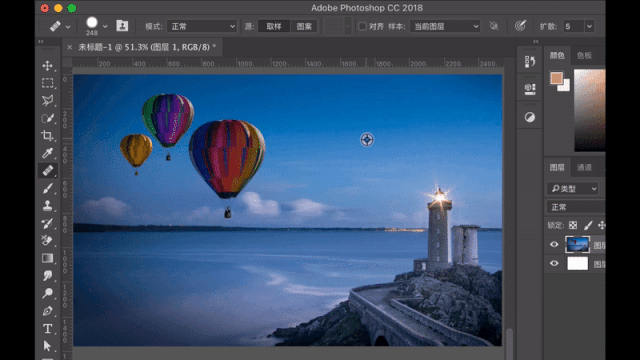Open the brush size 248 picker
Image resolution: width=640 pixels, height=360 pixels.
(x=105, y=27)
